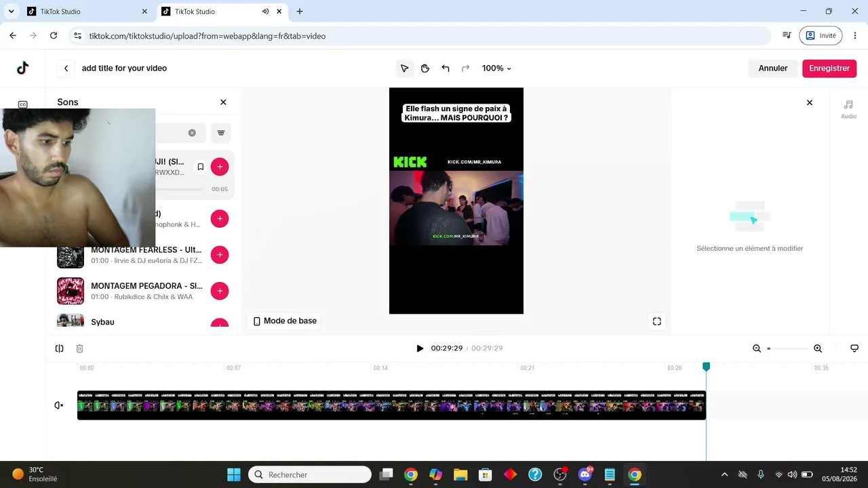Image resolution: width=868 pixels, height=488 pixels.
Task: Click the Sybau sound title
Action: coord(103,322)
